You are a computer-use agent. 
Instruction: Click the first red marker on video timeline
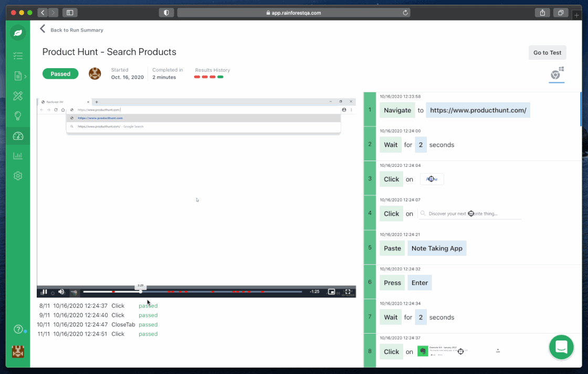[x=113, y=292]
